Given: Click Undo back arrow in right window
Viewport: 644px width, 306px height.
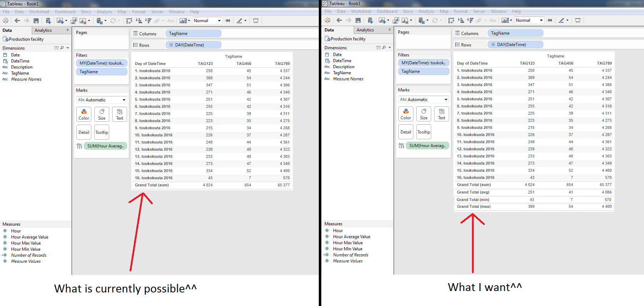Looking at the screenshot, I should point(339,20).
